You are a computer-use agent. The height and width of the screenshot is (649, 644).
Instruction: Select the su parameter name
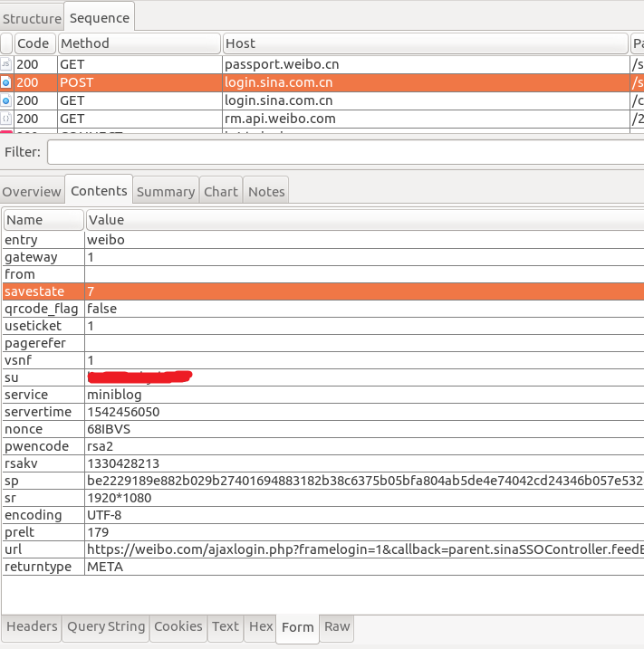pos(12,377)
